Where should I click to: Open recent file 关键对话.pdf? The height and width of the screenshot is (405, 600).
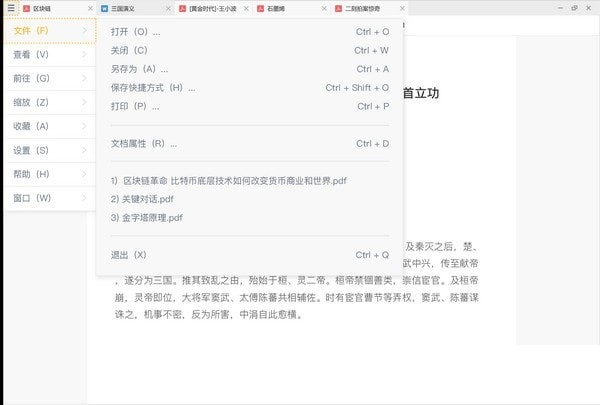pyautogui.click(x=142, y=199)
